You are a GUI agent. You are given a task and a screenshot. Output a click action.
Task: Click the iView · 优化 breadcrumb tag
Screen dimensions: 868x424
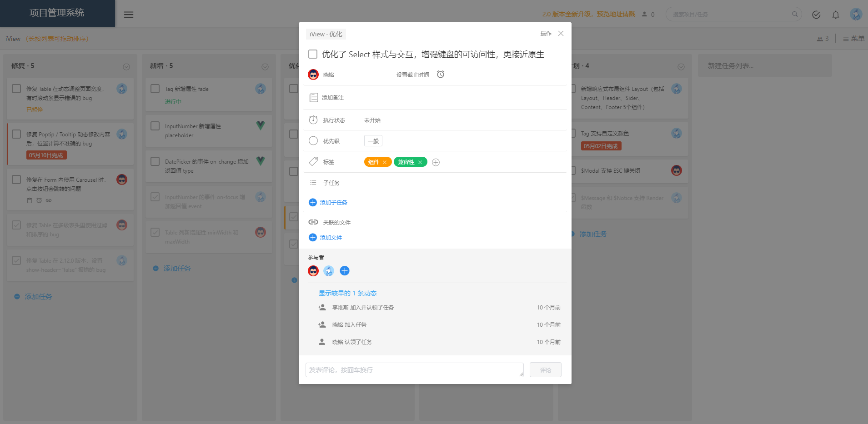pyautogui.click(x=326, y=34)
